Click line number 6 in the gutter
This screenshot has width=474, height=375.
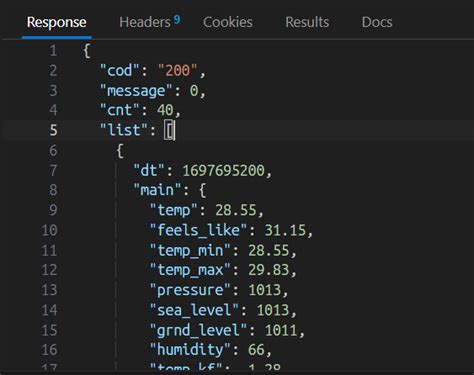53,150
